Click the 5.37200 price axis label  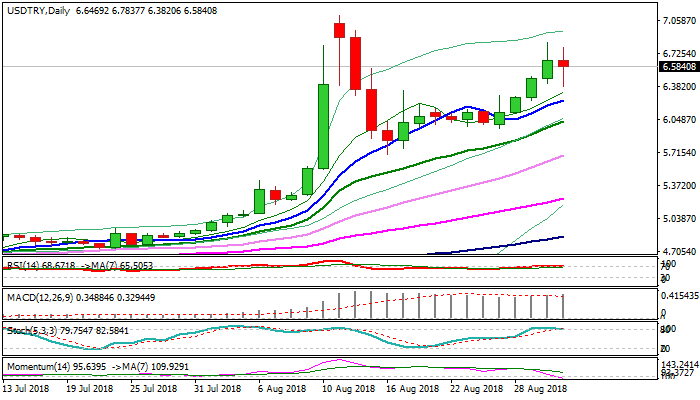[x=678, y=186]
